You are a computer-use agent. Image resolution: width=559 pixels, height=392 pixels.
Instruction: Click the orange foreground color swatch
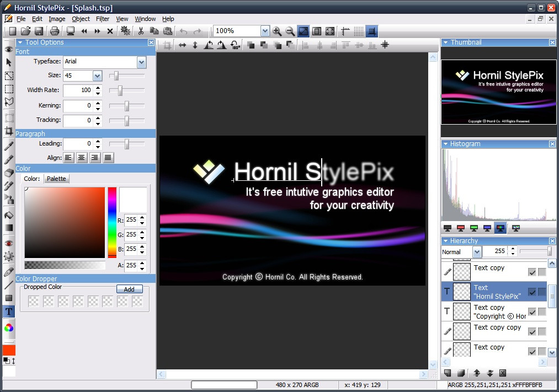(9, 350)
